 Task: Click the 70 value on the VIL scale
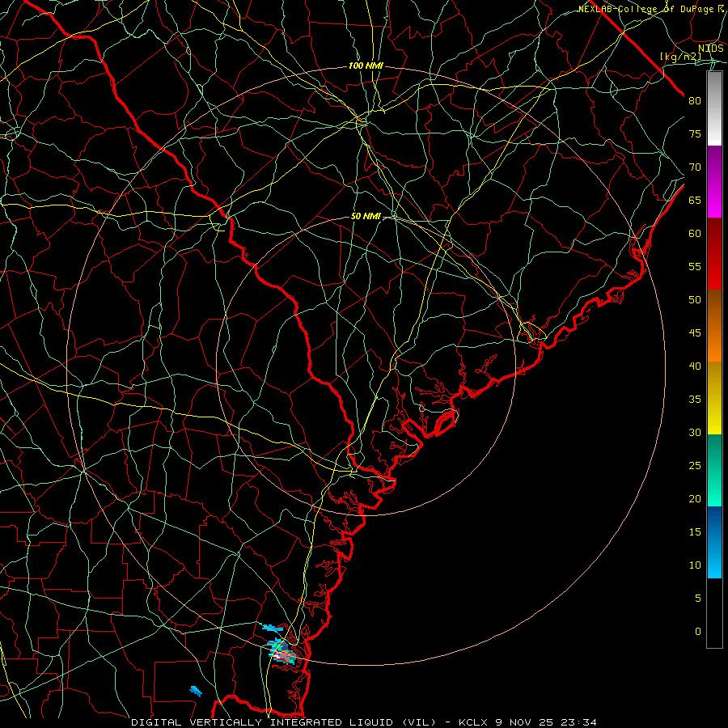(695, 167)
